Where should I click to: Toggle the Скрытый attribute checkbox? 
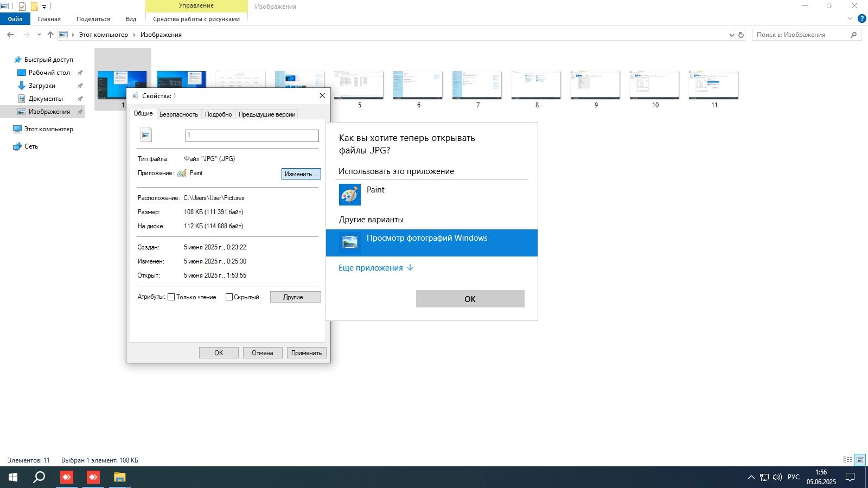(x=229, y=297)
